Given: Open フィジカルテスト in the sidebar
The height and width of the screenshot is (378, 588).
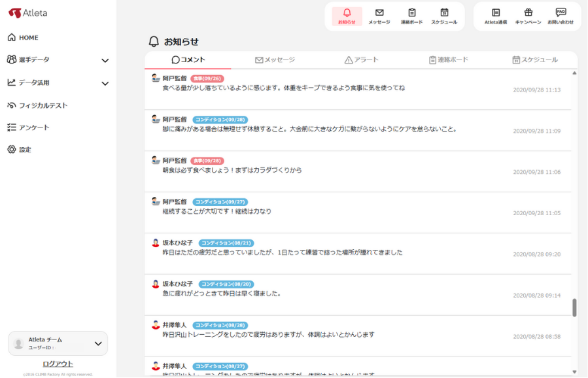Looking at the screenshot, I should [37, 105].
